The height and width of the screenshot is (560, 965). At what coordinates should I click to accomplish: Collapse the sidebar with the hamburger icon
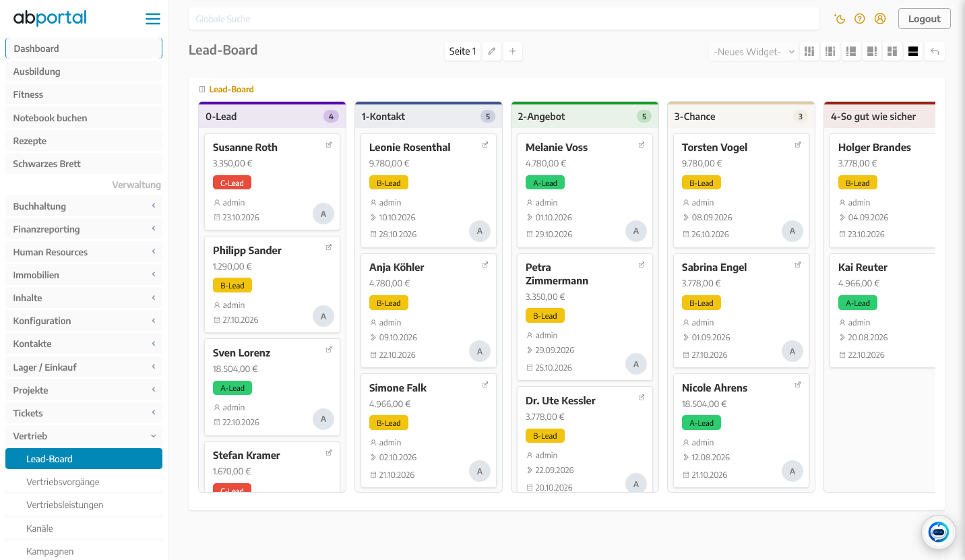click(x=153, y=19)
